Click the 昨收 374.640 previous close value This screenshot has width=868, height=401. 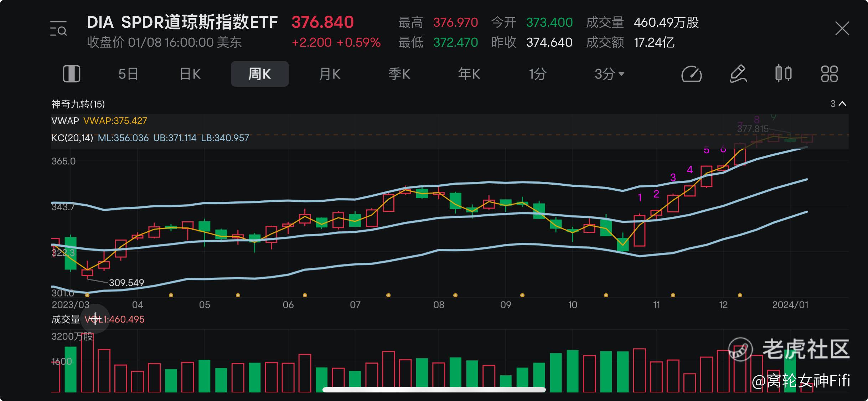(532, 42)
